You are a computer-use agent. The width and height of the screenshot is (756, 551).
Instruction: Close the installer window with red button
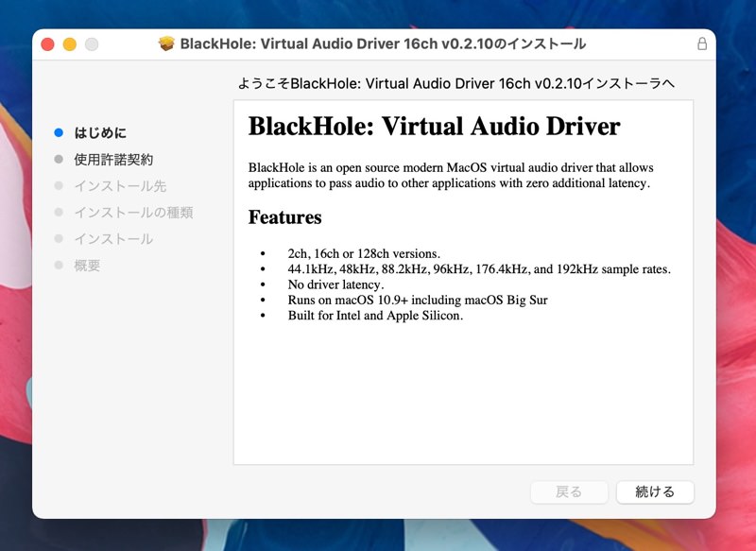point(48,44)
